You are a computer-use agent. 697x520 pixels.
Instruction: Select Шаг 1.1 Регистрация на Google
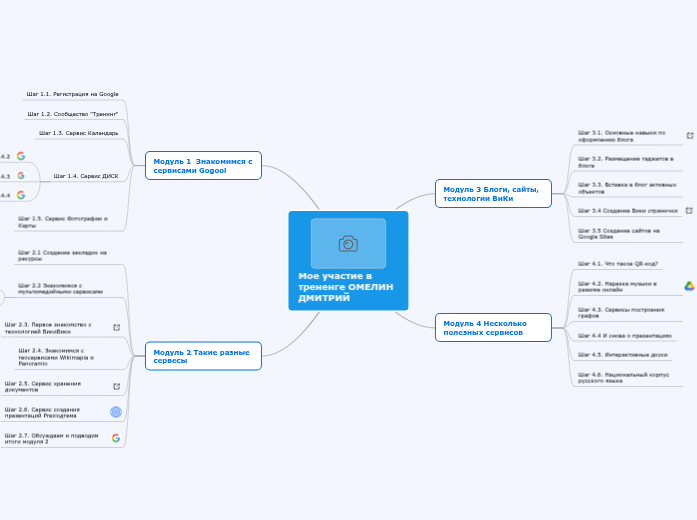[x=72, y=94]
